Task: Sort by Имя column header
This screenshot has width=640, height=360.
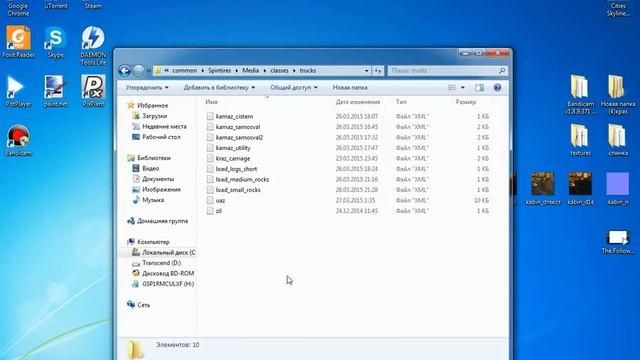Action: click(x=211, y=102)
